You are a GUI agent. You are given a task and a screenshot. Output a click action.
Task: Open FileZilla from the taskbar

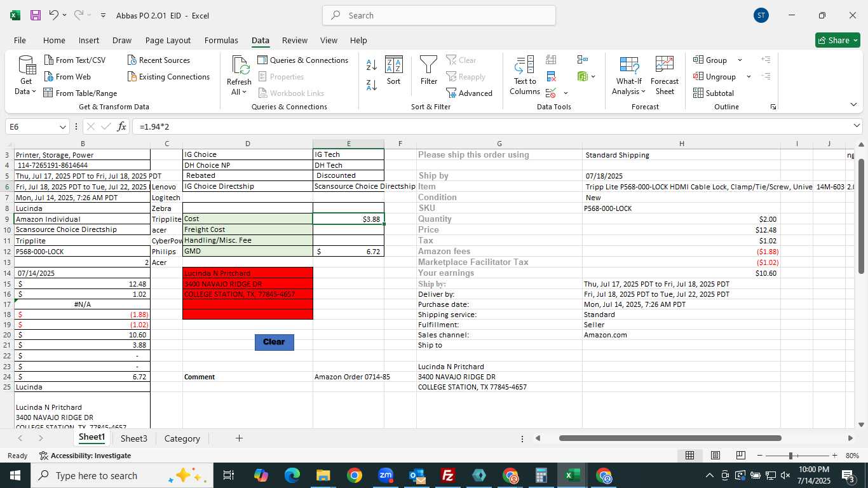click(x=448, y=475)
